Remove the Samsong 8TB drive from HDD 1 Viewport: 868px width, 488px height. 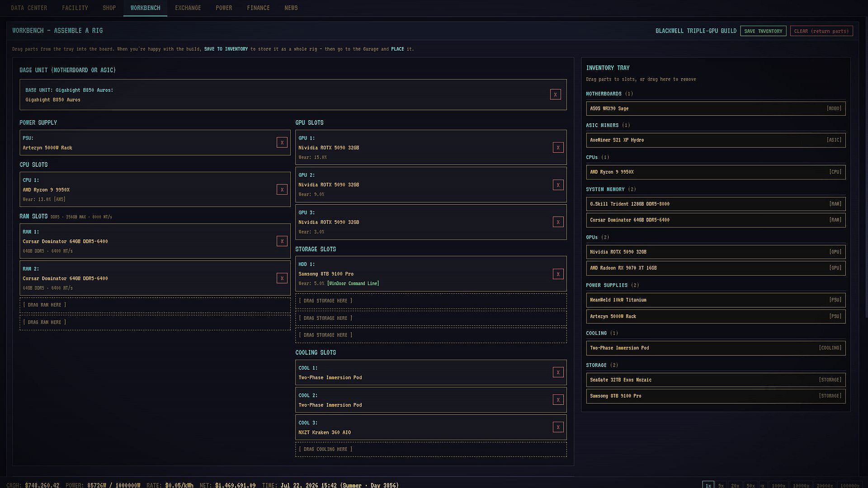point(558,274)
